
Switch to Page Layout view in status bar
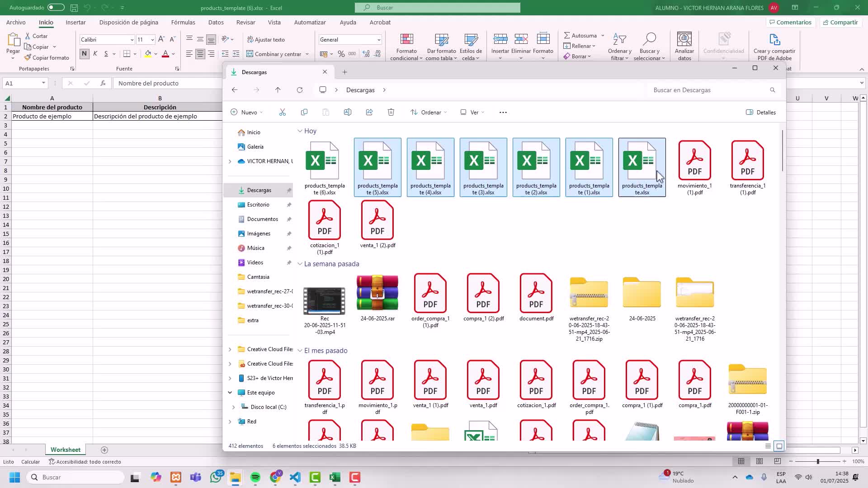pyautogui.click(x=759, y=461)
